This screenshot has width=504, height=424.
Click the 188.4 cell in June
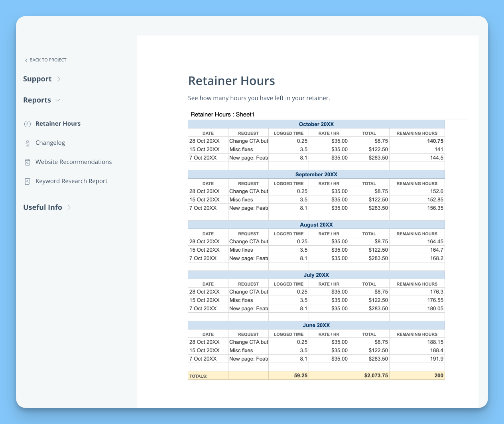click(417, 350)
